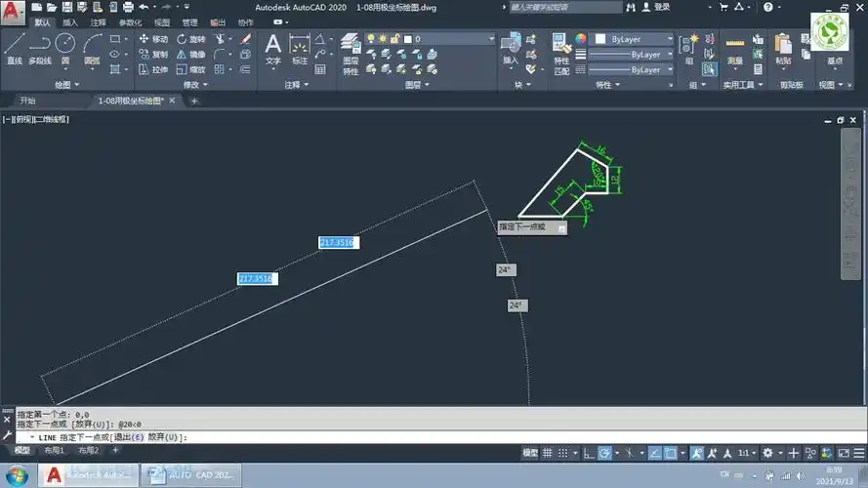The height and width of the screenshot is (488, 868).
Task: Toggle model space (模型) status button
Action: [529, 453]
